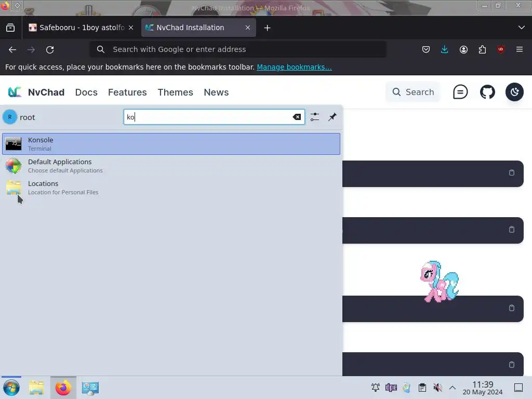Expand the list all tabs chevron
Screen dimensions: 532x399
[x=522, y=28]
